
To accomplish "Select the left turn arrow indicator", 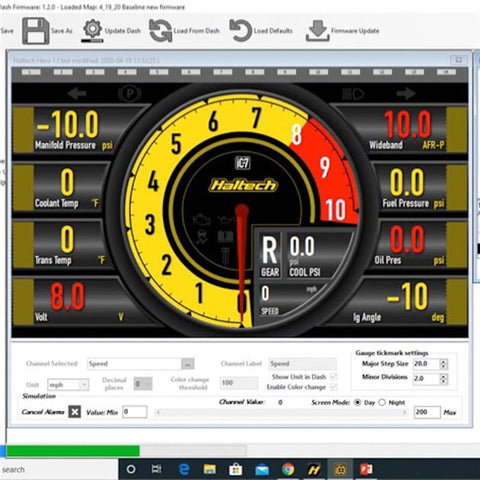I will click(x=77, y=94).
